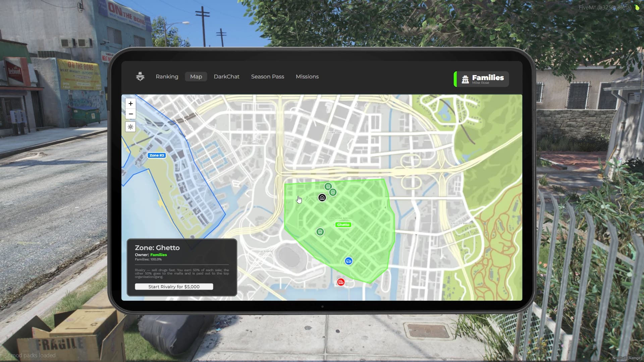The width and height of the screenshot is (644, 362).
Task: Click the red ambulance marker on map
Action: (341, 282)
